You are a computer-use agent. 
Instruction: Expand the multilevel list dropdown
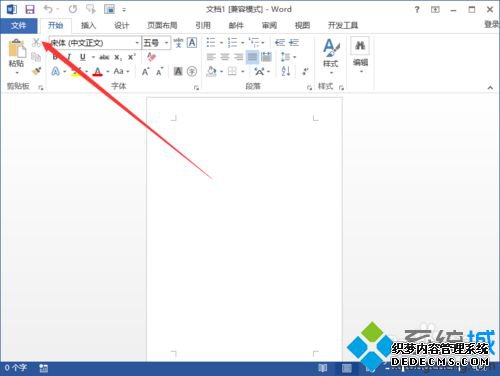263,43
